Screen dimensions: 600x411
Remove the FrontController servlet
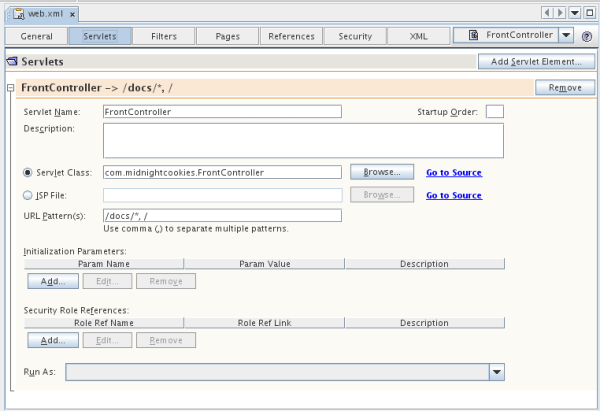[565, 88]
